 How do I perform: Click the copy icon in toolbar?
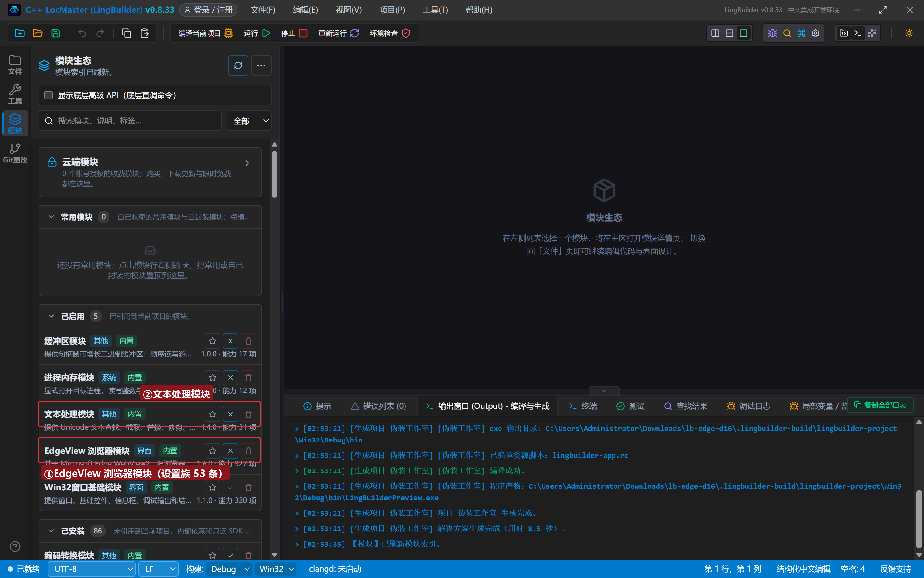pos(126,33)
